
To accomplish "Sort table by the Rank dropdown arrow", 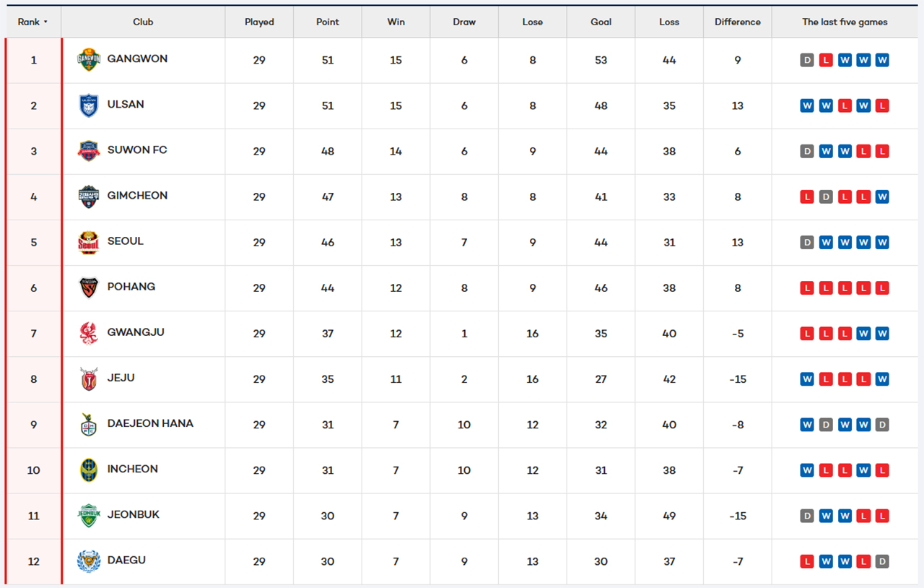I will (x=45, y=22).
